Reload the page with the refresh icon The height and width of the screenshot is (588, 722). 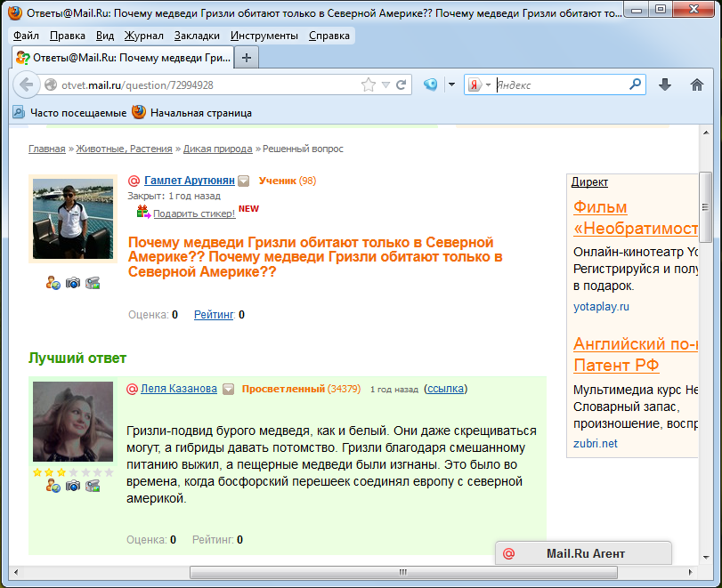402,85
